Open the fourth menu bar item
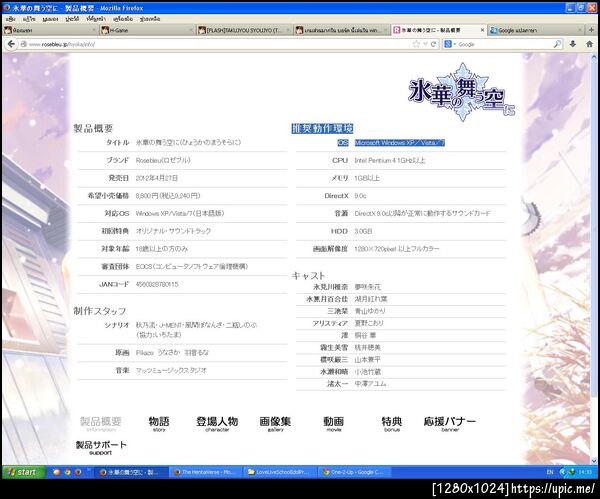Image resolution: width=600 pixels, height=499 pixels. click(72, 19)
